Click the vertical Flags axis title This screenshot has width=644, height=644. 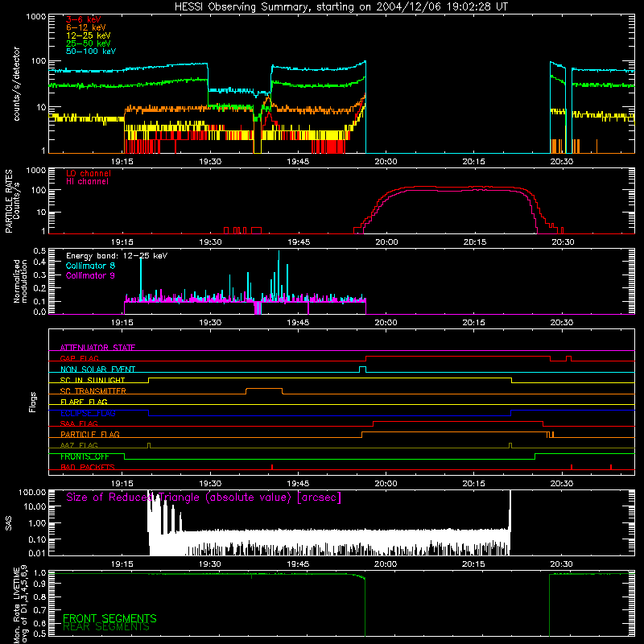tap(32, 402)
